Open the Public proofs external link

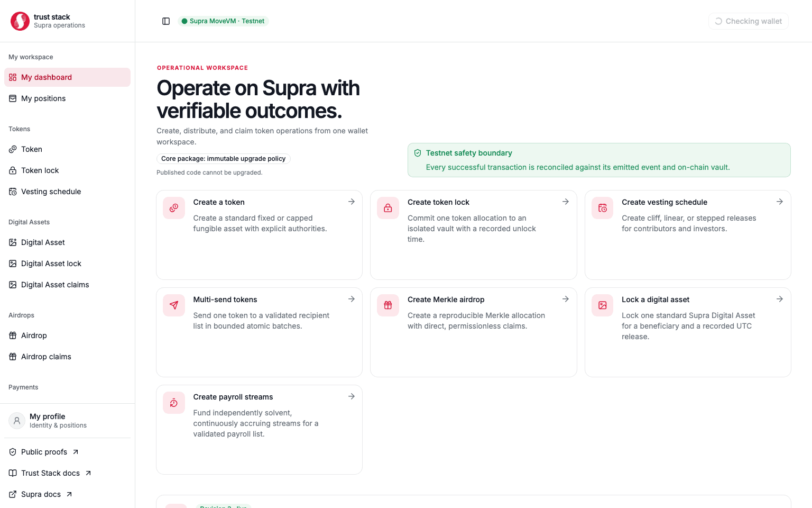(68, 452)
